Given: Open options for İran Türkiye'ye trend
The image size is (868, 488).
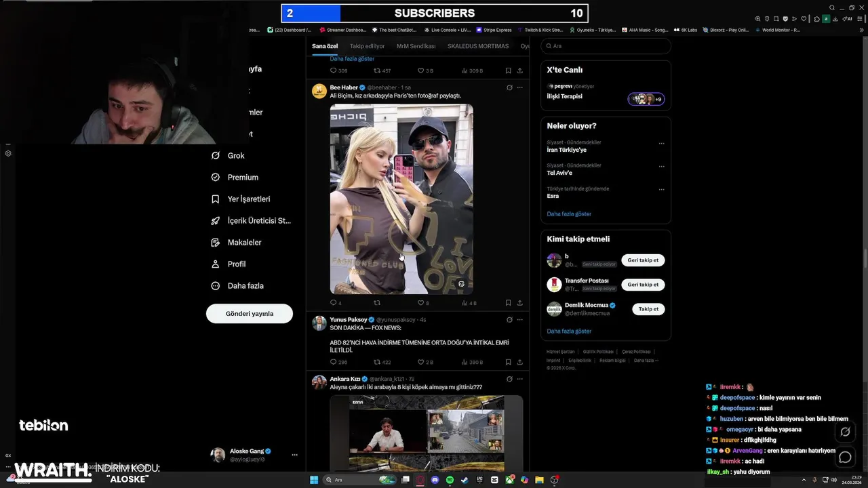Looking at the screenshot, I should [662, 144].
